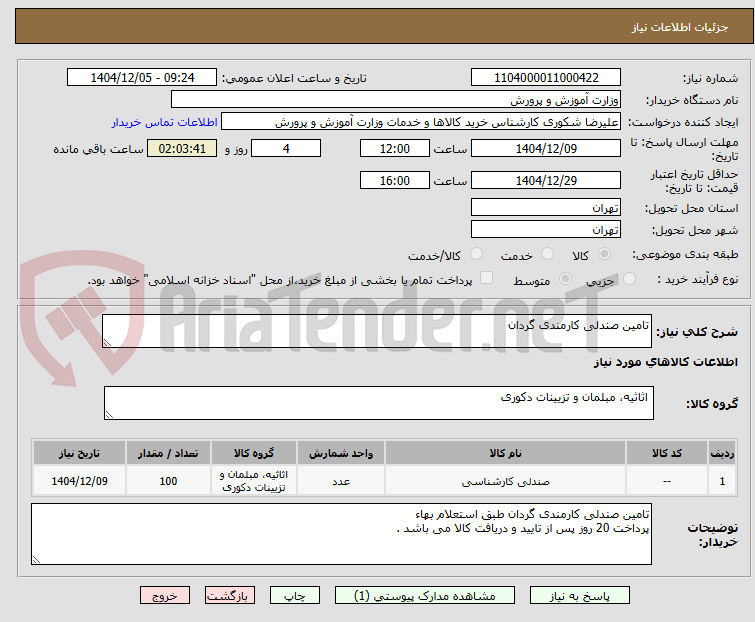Viewport: 755px width, 622px height.
Task: Click the نام کالا column header
Action: click(x=506, y=453)
